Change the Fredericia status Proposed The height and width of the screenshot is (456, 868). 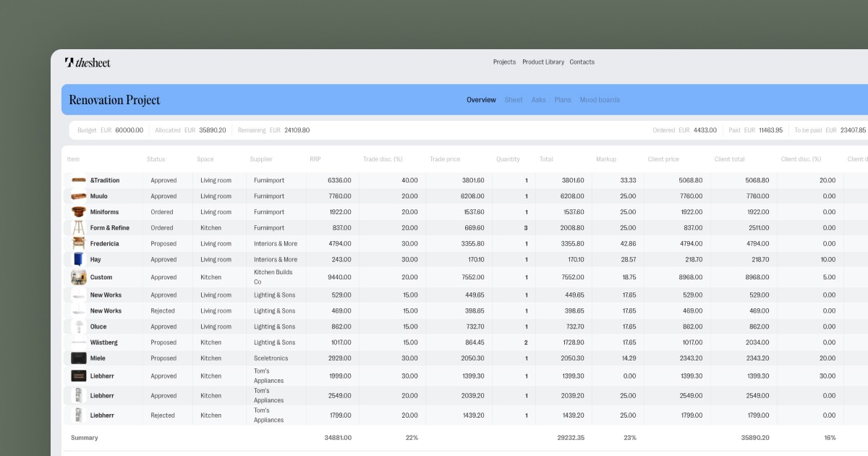point(163,244)
